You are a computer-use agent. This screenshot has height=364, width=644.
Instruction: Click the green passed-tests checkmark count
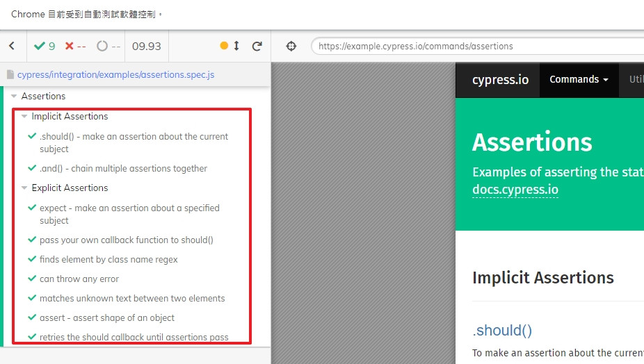[x=45, y=46]
